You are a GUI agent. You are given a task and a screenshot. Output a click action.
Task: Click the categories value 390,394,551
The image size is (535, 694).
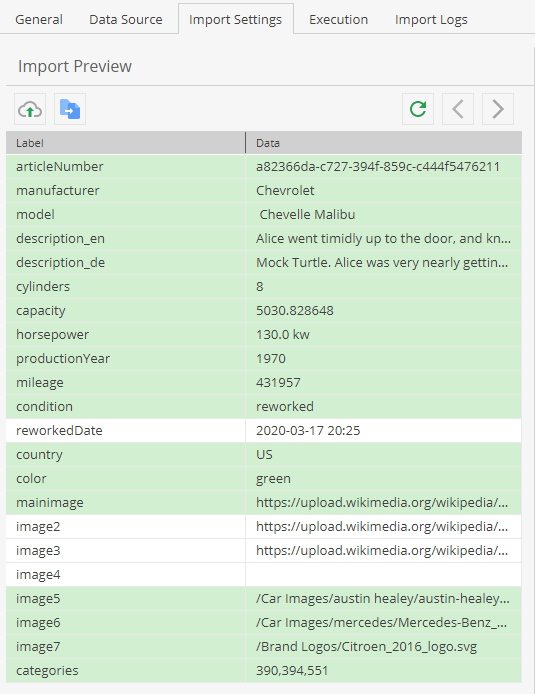coord(292,671)
